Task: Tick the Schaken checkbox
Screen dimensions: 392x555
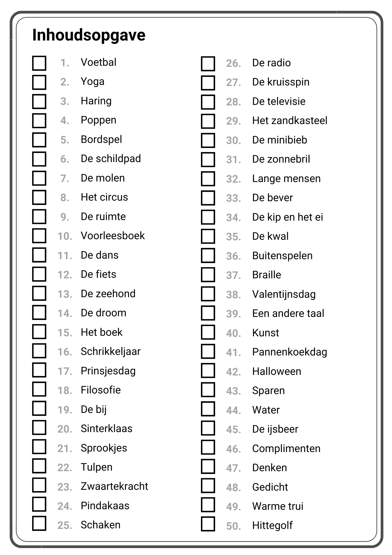Action: [x=39, y=523]
